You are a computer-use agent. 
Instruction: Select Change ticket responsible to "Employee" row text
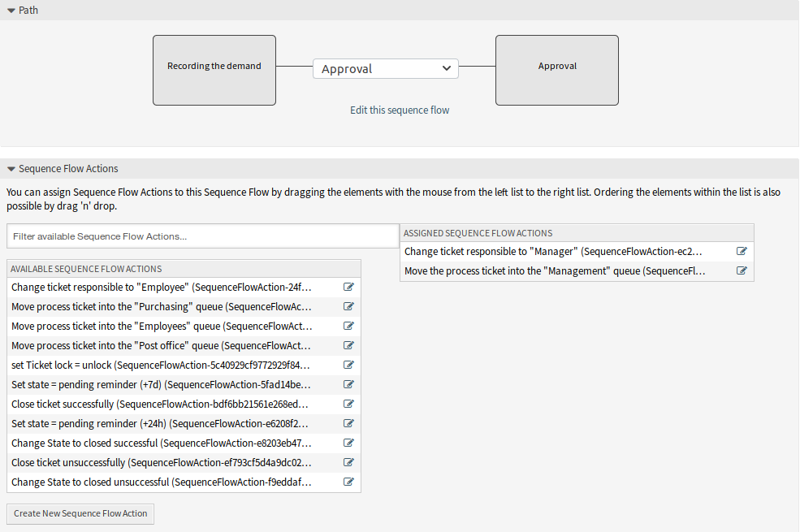coord(162,288)
